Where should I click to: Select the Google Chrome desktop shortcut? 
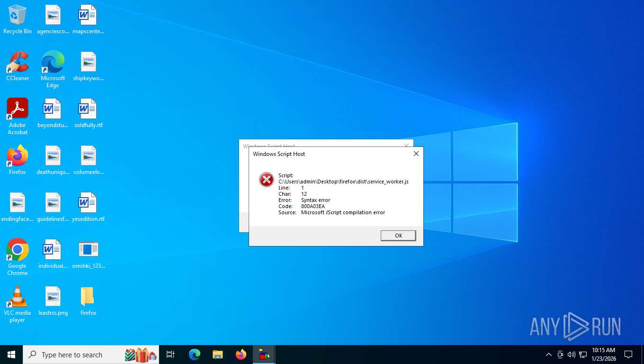(x=18, y=257)
